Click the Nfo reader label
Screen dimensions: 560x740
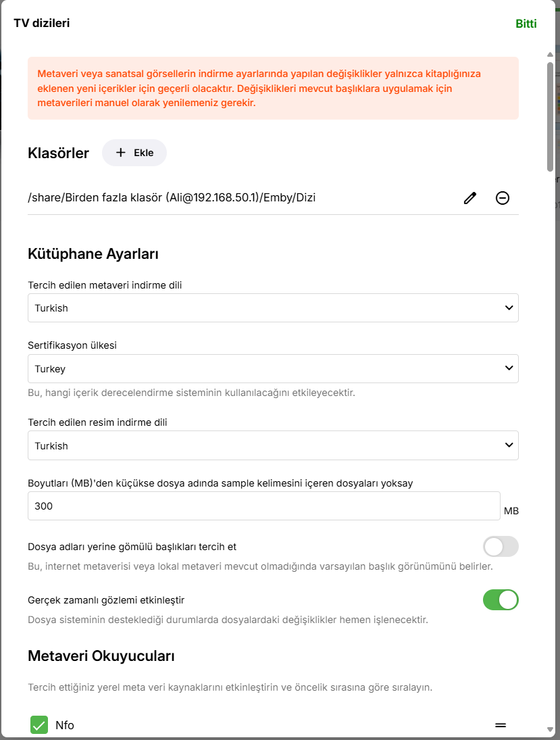(65, 725)
